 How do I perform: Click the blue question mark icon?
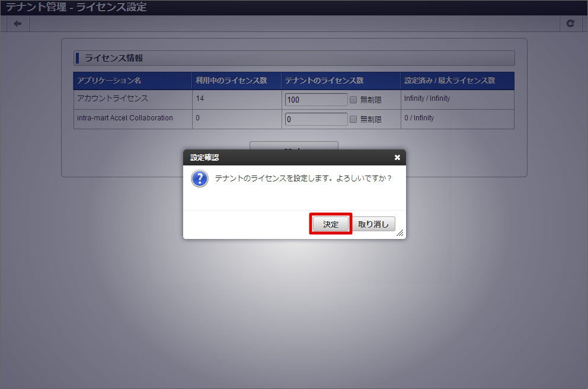pyautogui.click(x=200, y=178)
